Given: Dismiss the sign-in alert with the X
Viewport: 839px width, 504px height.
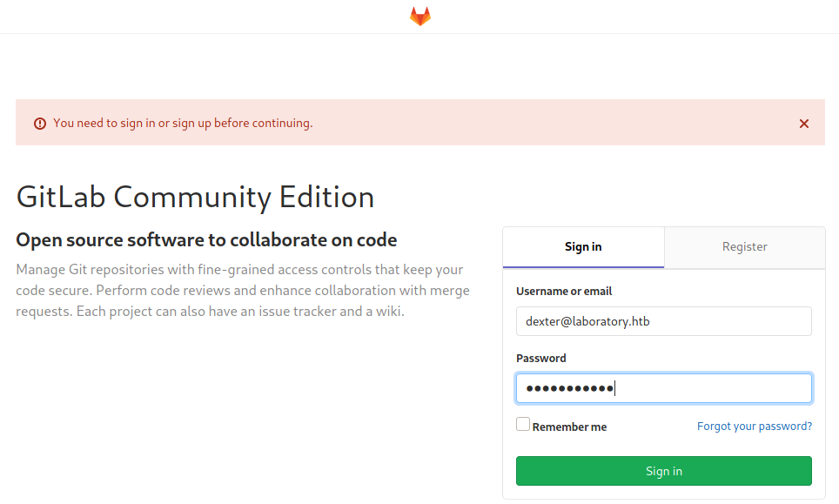Looking at the screenshot, I should pyautogui.click(x=803, y=123).
